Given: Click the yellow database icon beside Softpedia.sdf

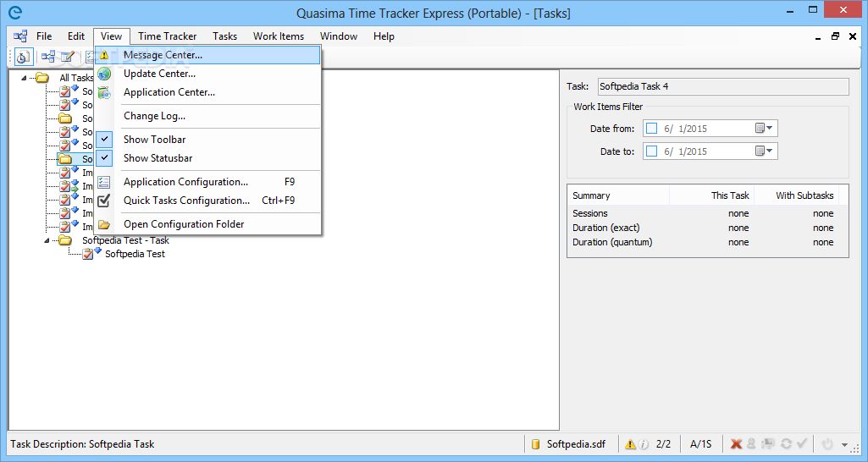Looking at the screenshot, I should click(x=535, y=444).
